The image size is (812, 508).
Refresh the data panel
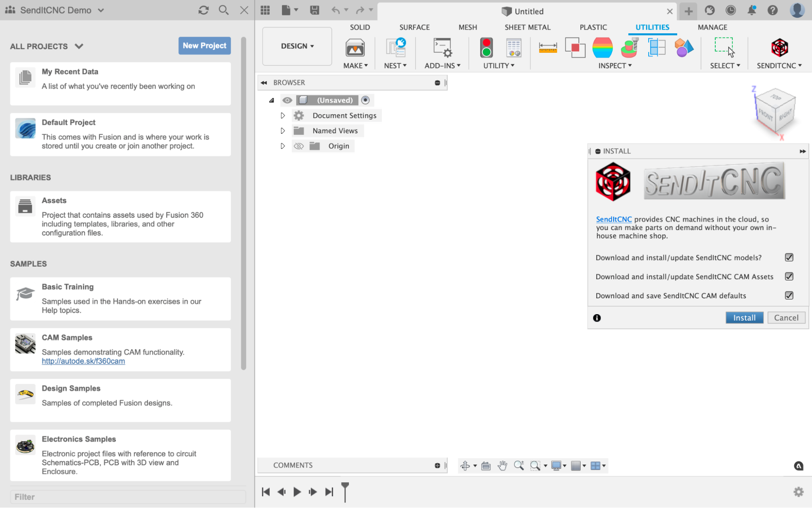(x=203, y=10)
